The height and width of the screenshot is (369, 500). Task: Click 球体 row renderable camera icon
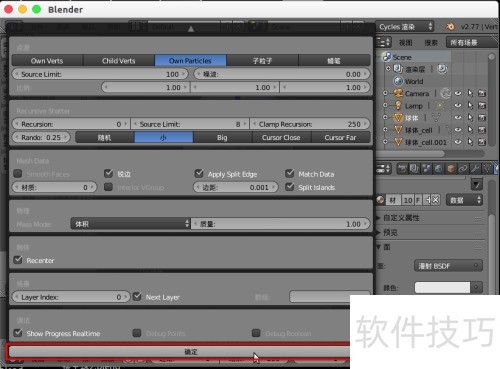click(482, 118)
